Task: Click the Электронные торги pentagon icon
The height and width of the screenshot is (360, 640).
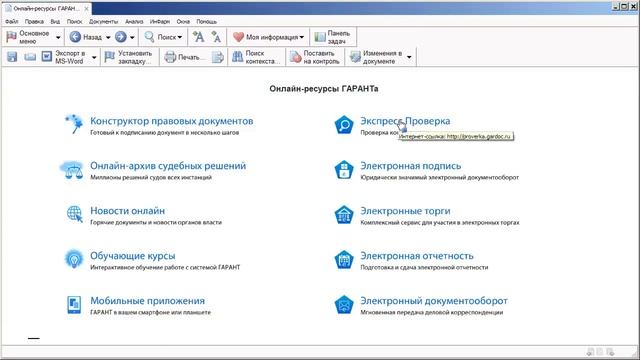Action: (344, 215)
